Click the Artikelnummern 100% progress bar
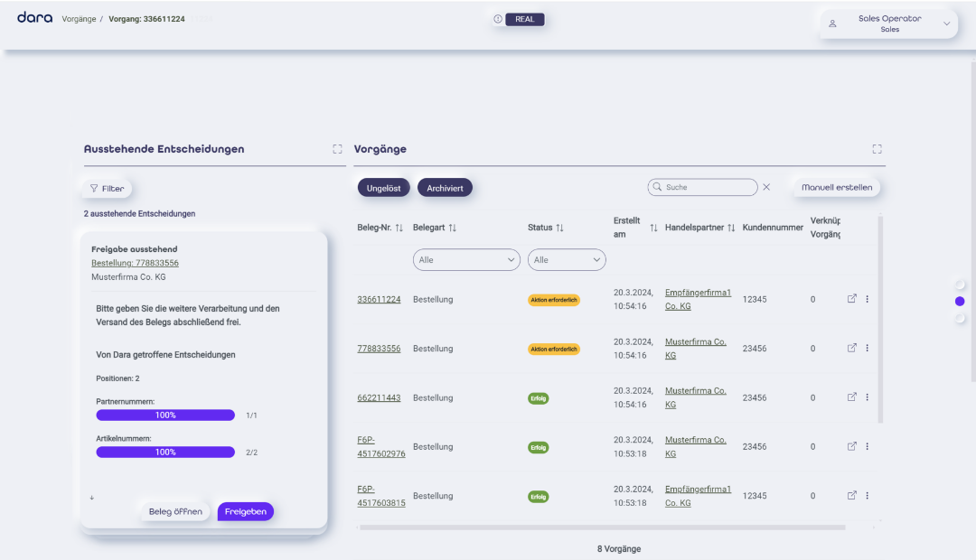This screenshot has width=976, height=560. tap(165, 452)
